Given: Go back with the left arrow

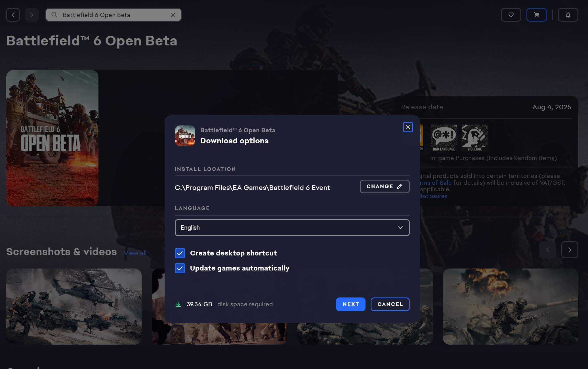Looking at the screenshot, I should pyautogui.click(x=13, y=15).
